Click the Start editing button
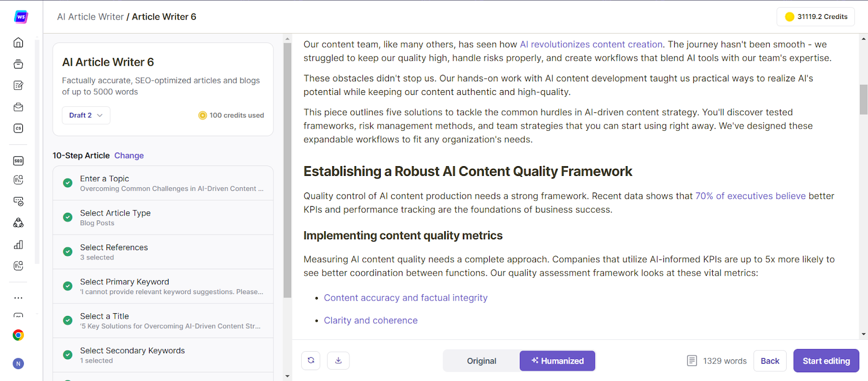The image size is (868, 381). (x=826, y=361)
